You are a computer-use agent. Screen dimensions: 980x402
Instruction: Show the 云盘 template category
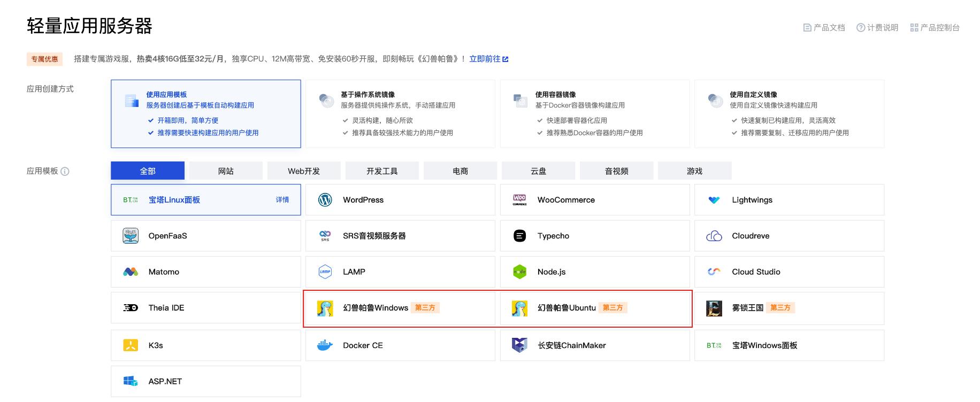coord(538,171)
